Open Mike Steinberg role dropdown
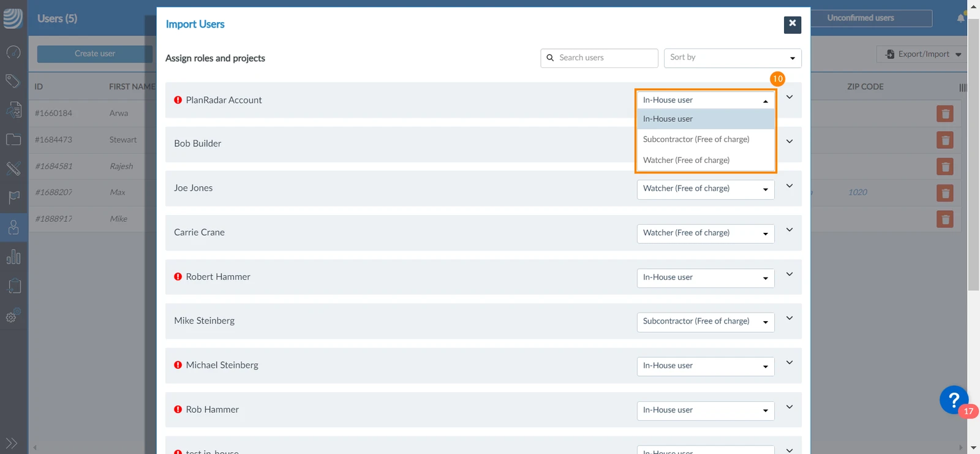980x454 pixels. pos(706,322)
